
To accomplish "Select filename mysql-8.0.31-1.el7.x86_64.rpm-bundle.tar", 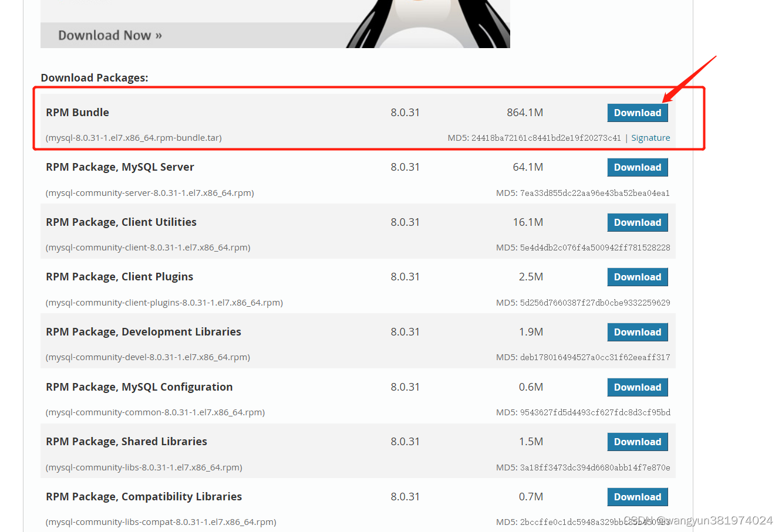I will pyautogui.click(x=134, y=138).
